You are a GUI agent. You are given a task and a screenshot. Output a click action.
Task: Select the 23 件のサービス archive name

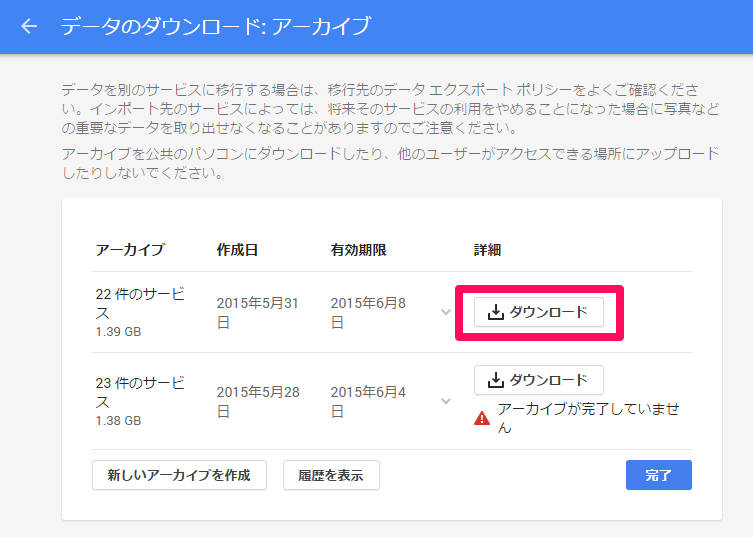pyautogui.click(x=140, y=392)
